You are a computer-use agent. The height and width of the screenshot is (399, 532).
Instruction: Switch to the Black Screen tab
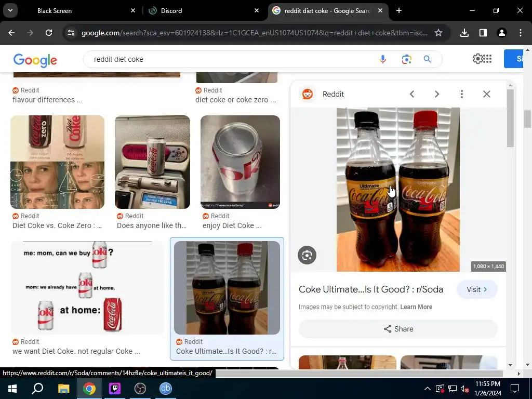(54, 11)
